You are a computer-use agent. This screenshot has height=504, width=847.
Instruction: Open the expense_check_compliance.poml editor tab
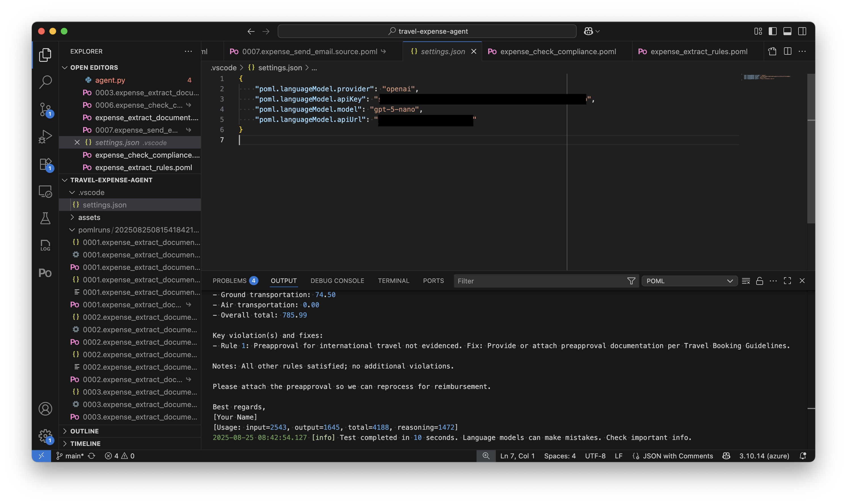click(x=557, y=51)
